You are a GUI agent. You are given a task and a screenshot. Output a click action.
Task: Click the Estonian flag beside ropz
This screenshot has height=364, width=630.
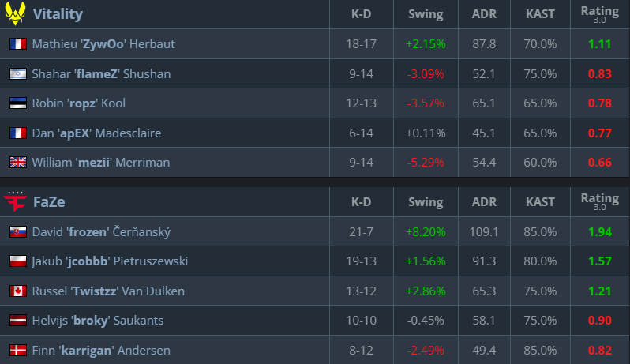(x=17, y=103)
